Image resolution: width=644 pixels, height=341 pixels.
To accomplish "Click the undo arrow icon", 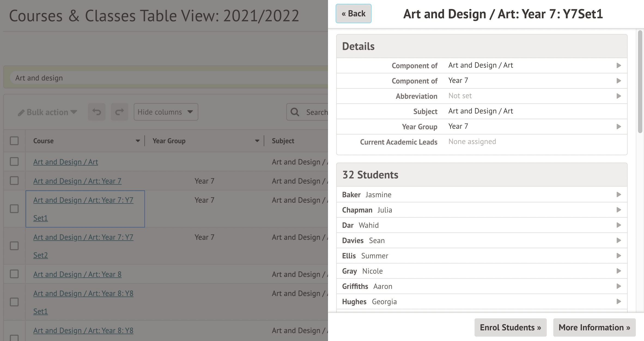I will pyautogui.click(x=96, y=112).
